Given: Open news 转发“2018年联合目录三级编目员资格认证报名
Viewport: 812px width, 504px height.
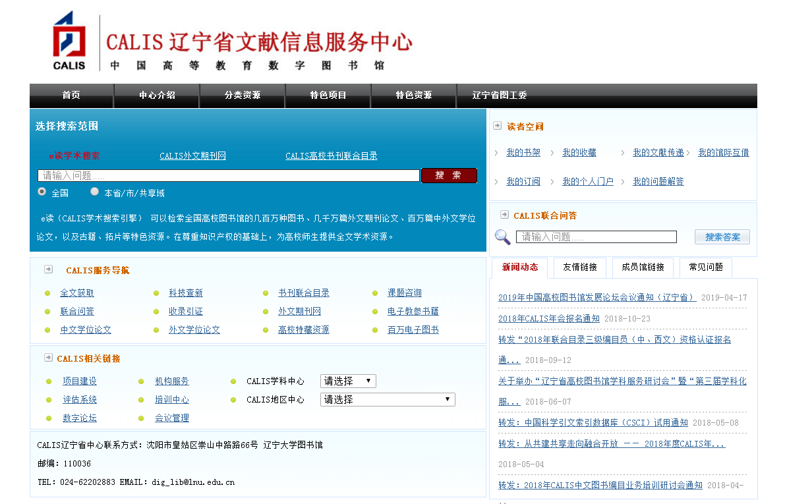Looking at the screenshot, I should (614, 350).
